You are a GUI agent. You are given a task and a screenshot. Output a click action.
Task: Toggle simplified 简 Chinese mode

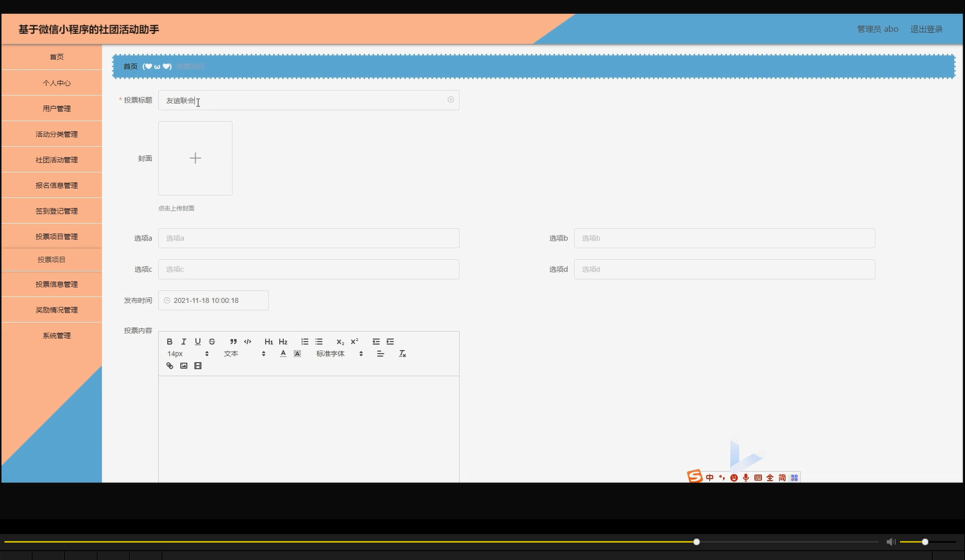pos(782,477)
